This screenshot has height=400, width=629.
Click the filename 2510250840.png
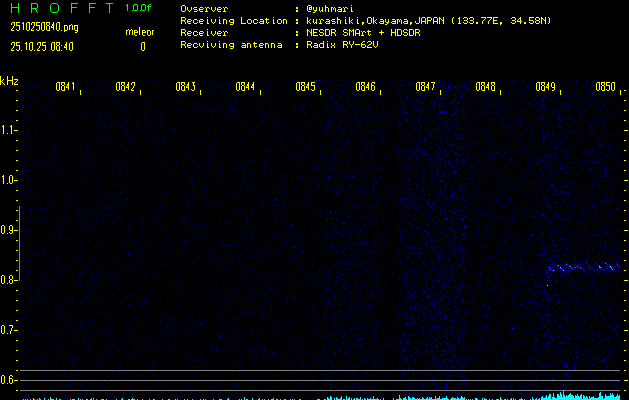click(45, 27)
